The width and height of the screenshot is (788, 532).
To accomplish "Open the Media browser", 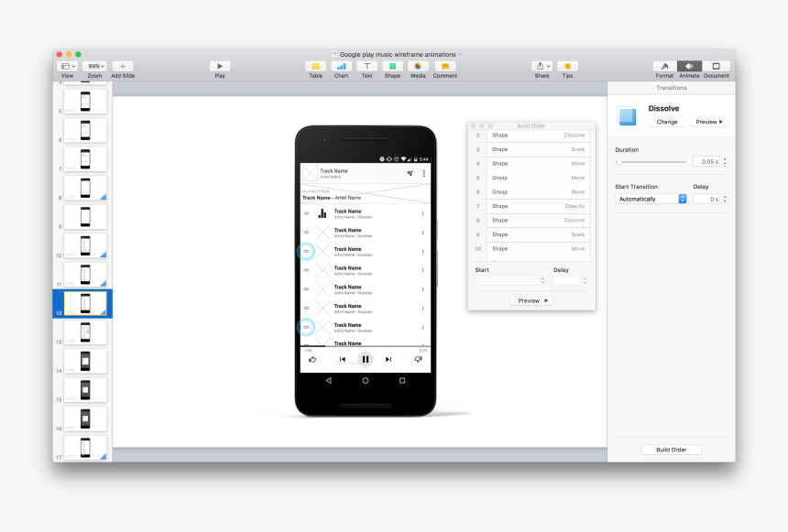I will (x=418, y=66).
